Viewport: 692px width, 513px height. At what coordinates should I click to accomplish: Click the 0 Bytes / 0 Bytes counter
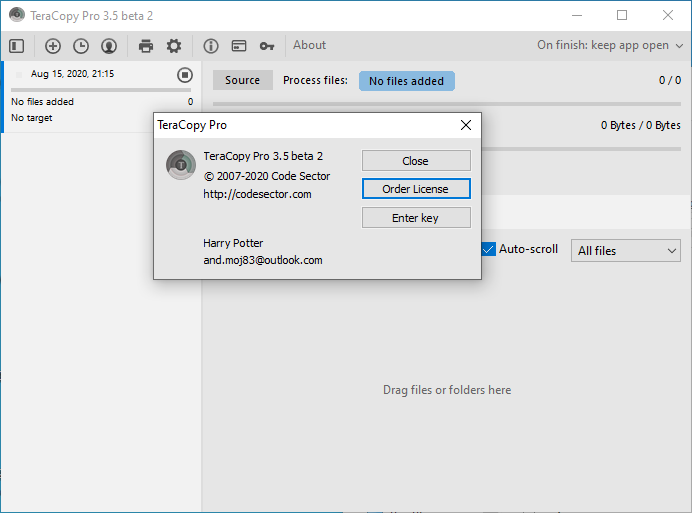tap(641, 125)
